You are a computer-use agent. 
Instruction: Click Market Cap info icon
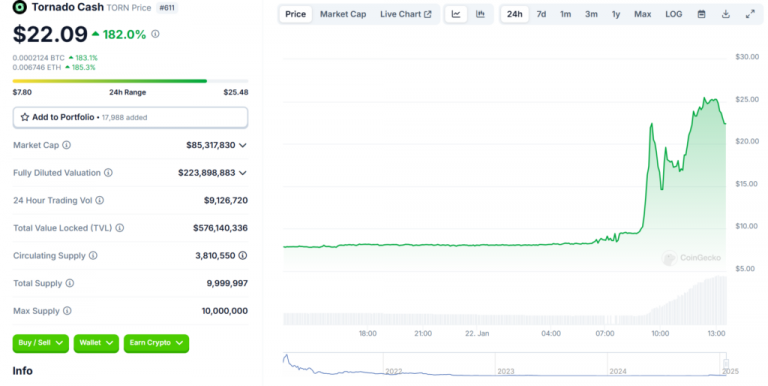(x=67, y=145)
